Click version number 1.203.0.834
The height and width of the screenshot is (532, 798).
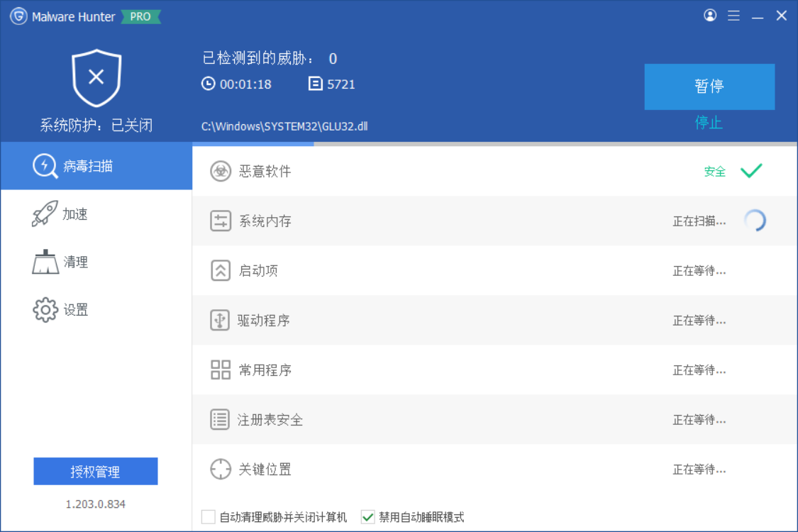click(96, 504)
